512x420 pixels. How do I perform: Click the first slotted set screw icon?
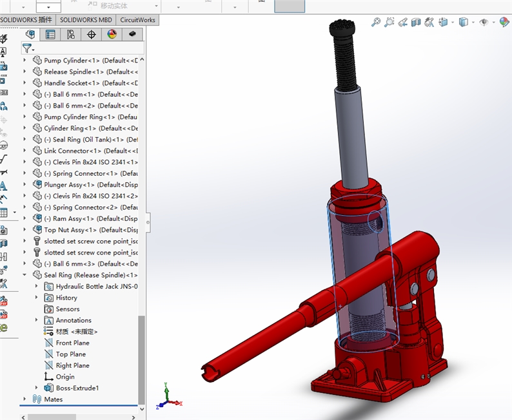[x=37, y=241]
